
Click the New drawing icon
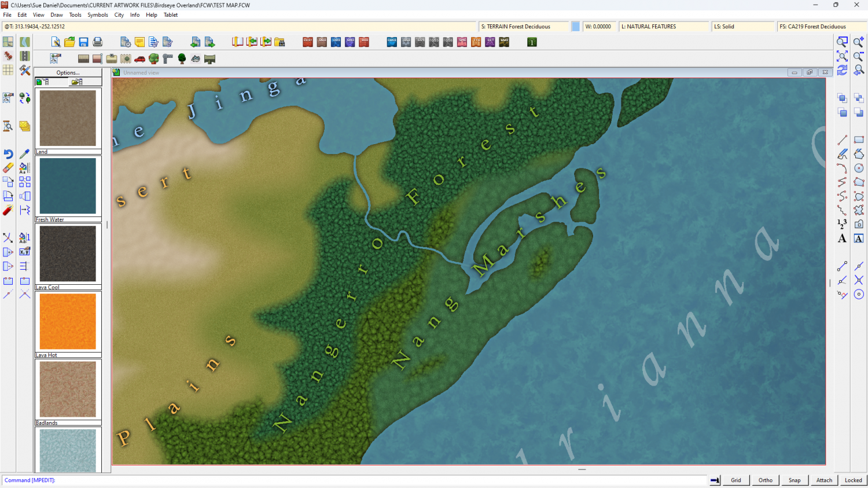pos(56,42)
